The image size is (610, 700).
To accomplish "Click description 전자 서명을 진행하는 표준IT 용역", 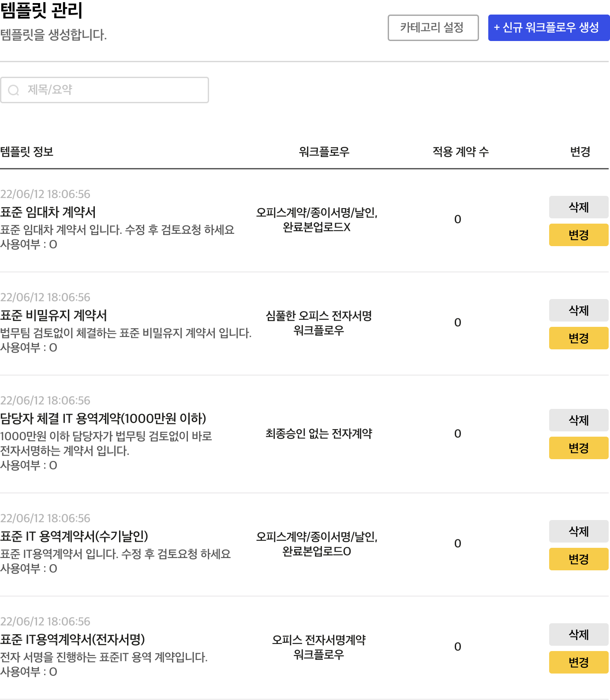I will coord(104,657).
